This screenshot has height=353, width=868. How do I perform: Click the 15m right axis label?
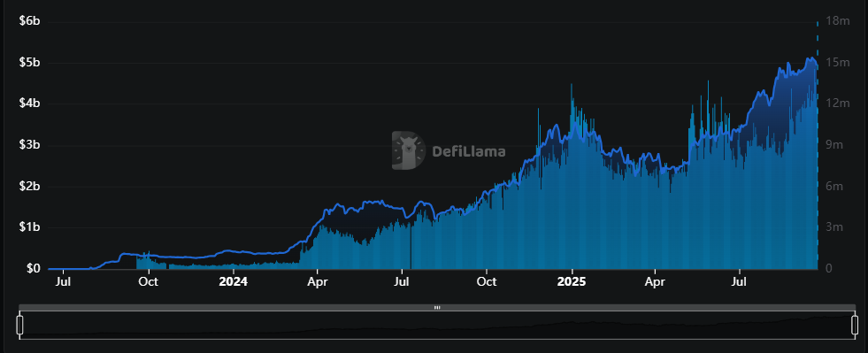(x=838, y=63)
